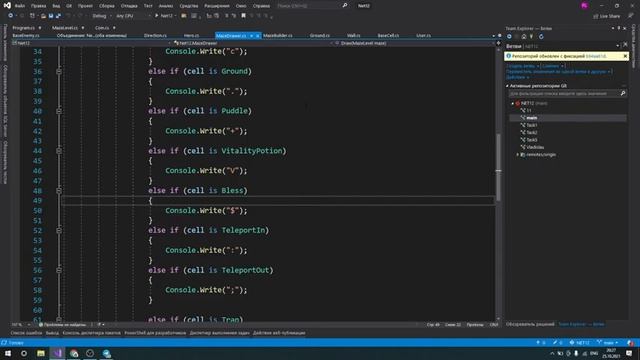Click the main branch indicator in status bar
640x360 pixels.
(608, 342)
